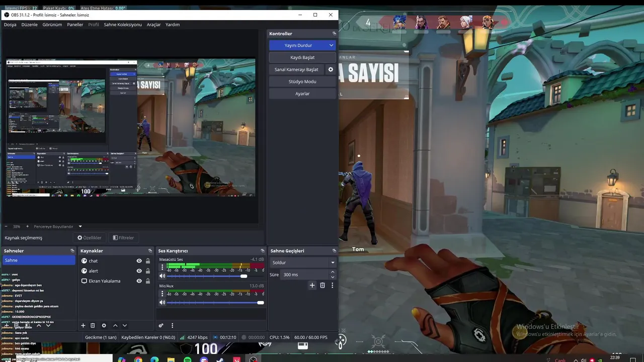Click Yayını Durdur to stop streaming
Image resolution: width=644 pixels, height=362 pixels.
pyautogui.click(x=298, y=45)
